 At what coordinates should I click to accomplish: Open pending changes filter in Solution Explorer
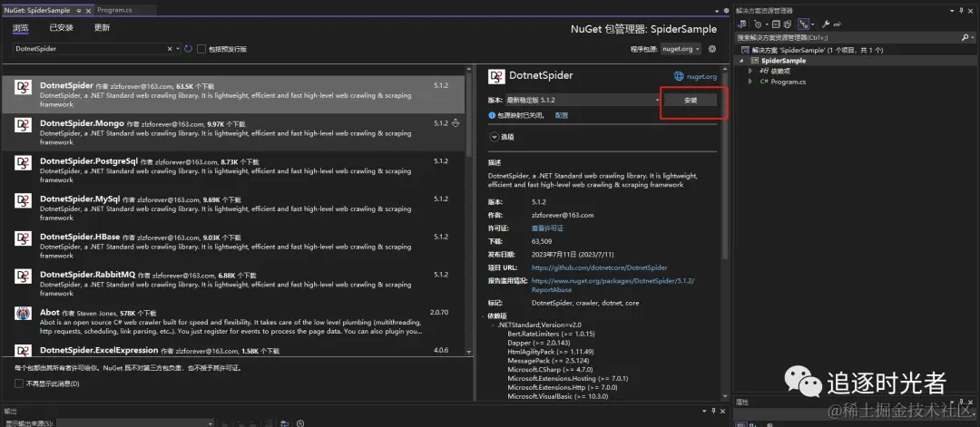coord(758,24)
